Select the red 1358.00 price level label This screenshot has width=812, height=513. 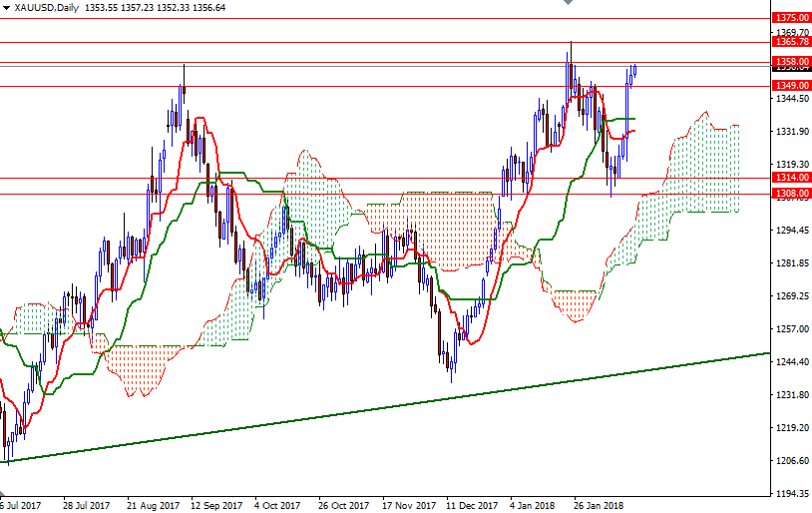pos(791,62)
